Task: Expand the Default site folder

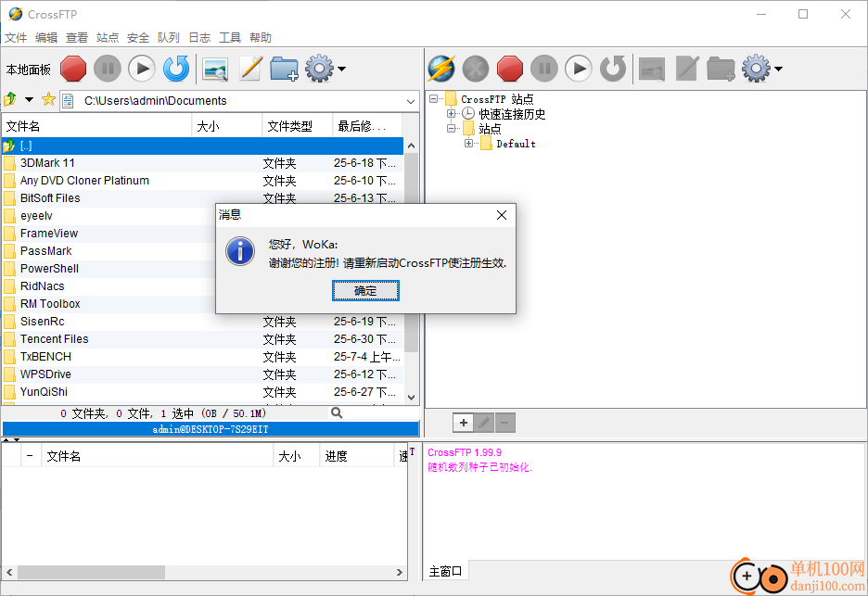Action: pyautogui.click(x=469, y=144)
